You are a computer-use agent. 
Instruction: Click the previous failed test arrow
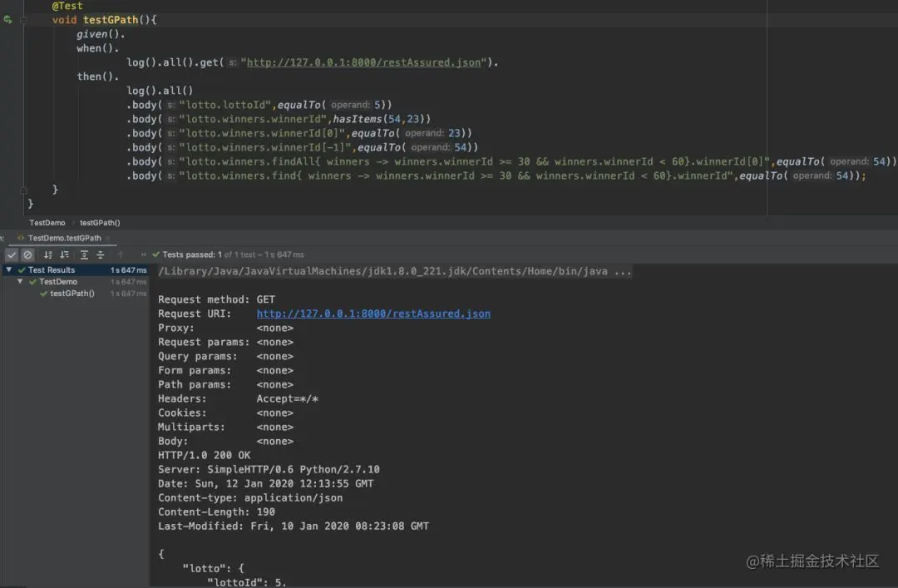coord(121,254)
